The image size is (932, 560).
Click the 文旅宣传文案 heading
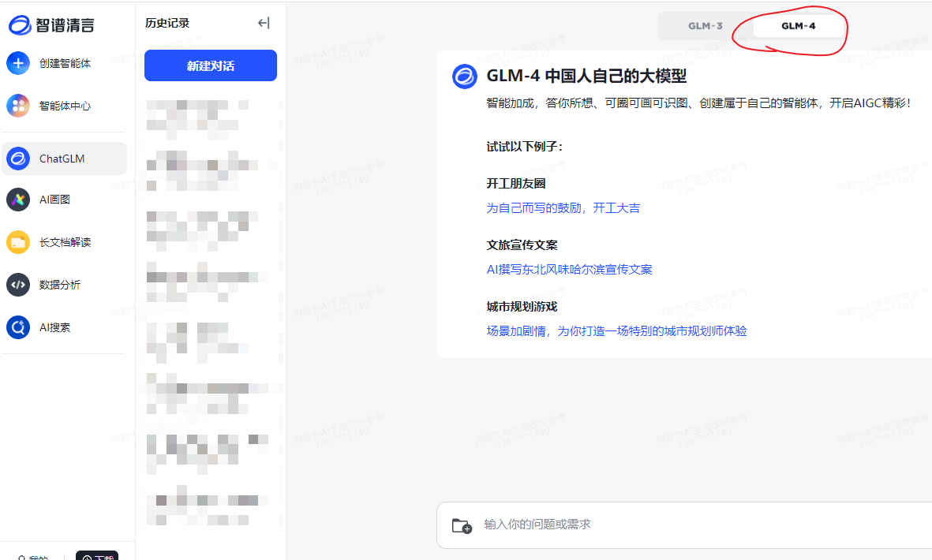coord(522,245)
